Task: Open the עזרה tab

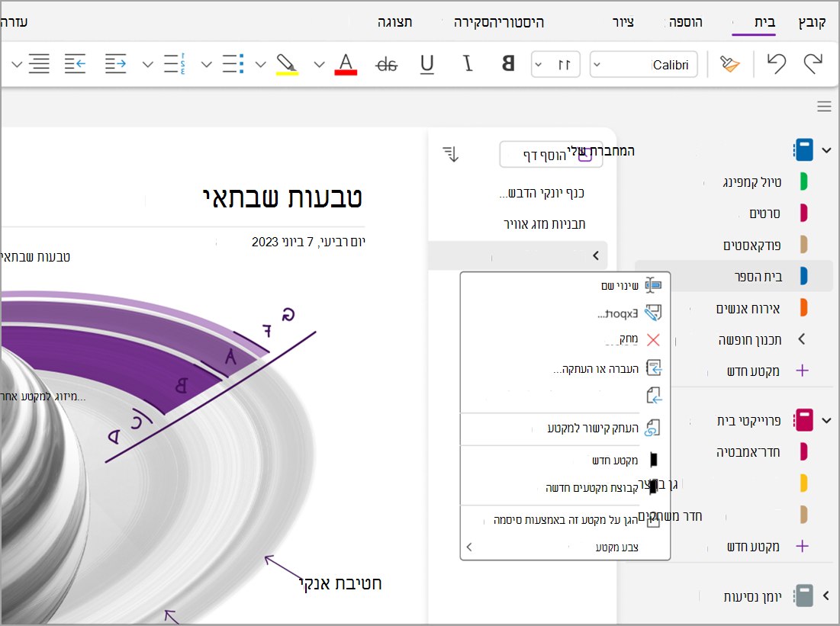Action: [14, 22]
